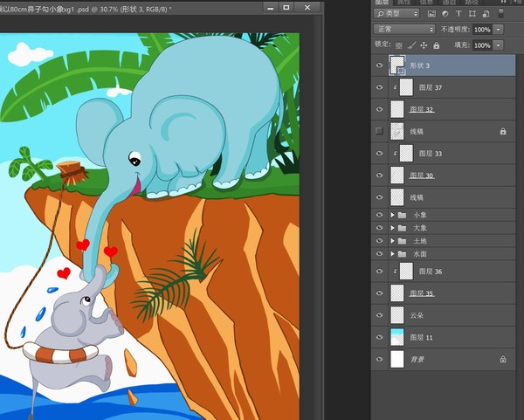Click the 不透明度 label
Viewport: 524px width, 420px height.
(455, 30)
